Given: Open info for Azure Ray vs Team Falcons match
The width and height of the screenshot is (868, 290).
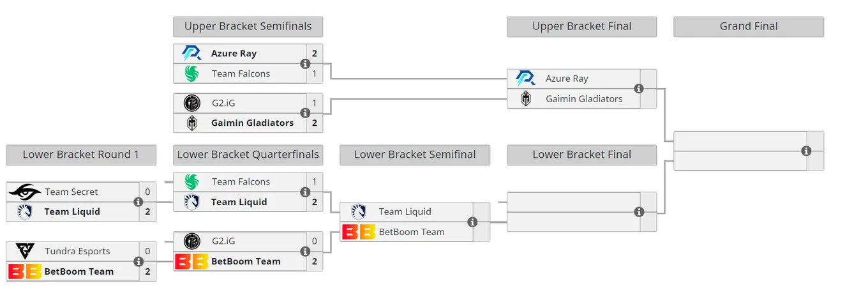Looking at the screenshot, I should [x=305, y=64].
